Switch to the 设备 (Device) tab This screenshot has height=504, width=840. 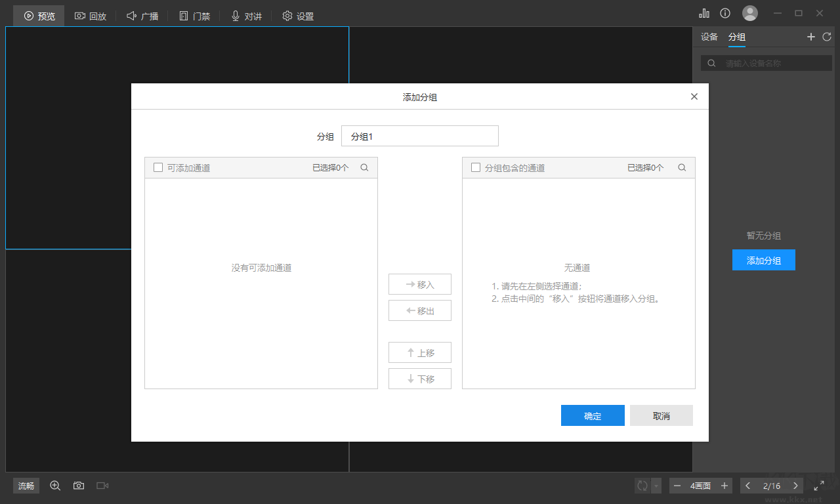(x=709, y=37)
